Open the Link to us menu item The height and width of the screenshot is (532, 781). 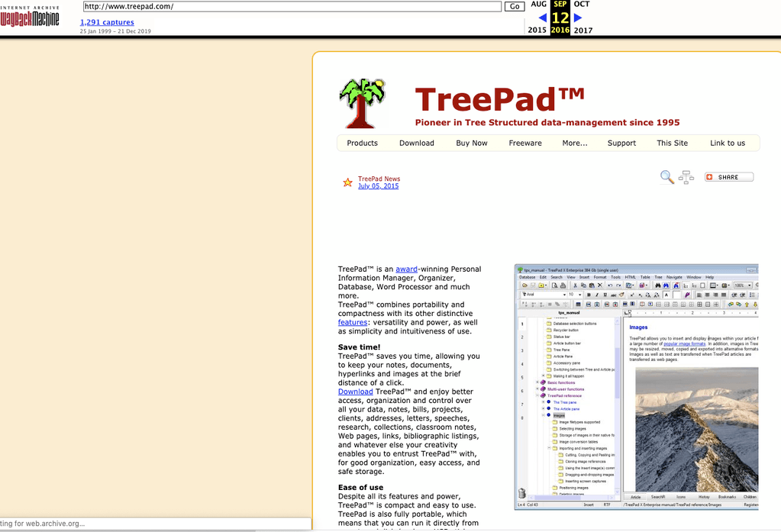coord(728,143)
